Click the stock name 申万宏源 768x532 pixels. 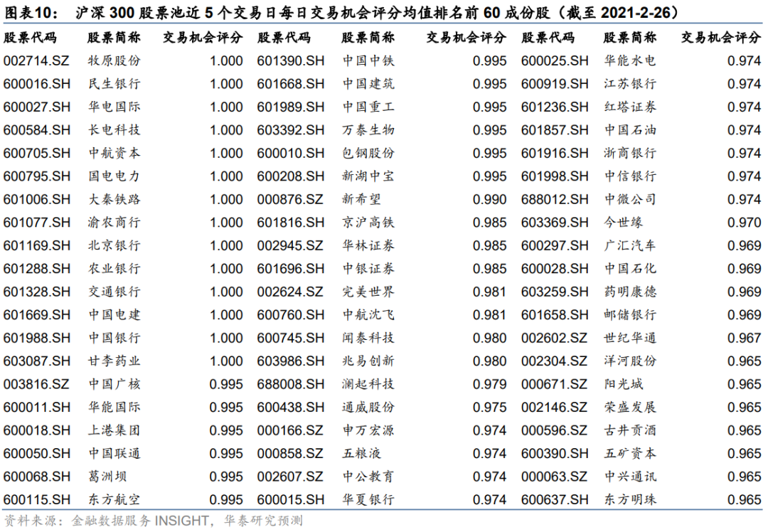click(368, 430)
